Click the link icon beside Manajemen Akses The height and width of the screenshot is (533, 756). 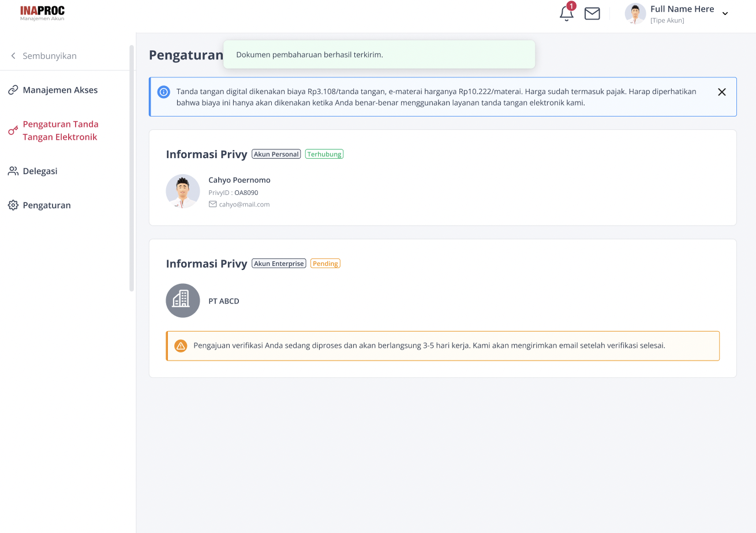point(13,90)
